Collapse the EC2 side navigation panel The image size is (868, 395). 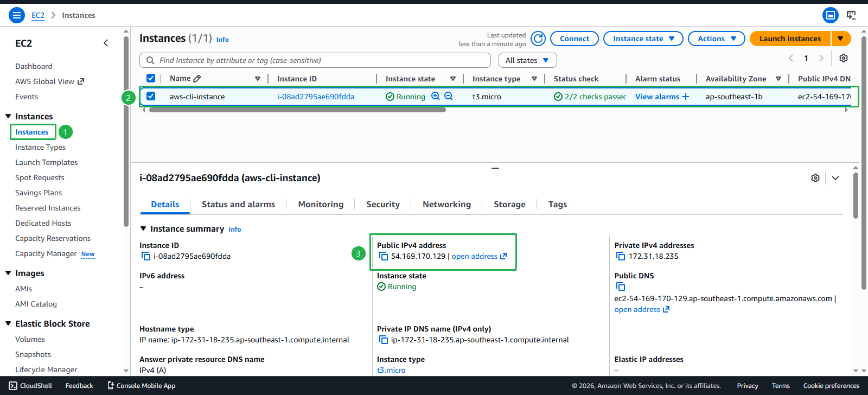click(x=106, y=43)
